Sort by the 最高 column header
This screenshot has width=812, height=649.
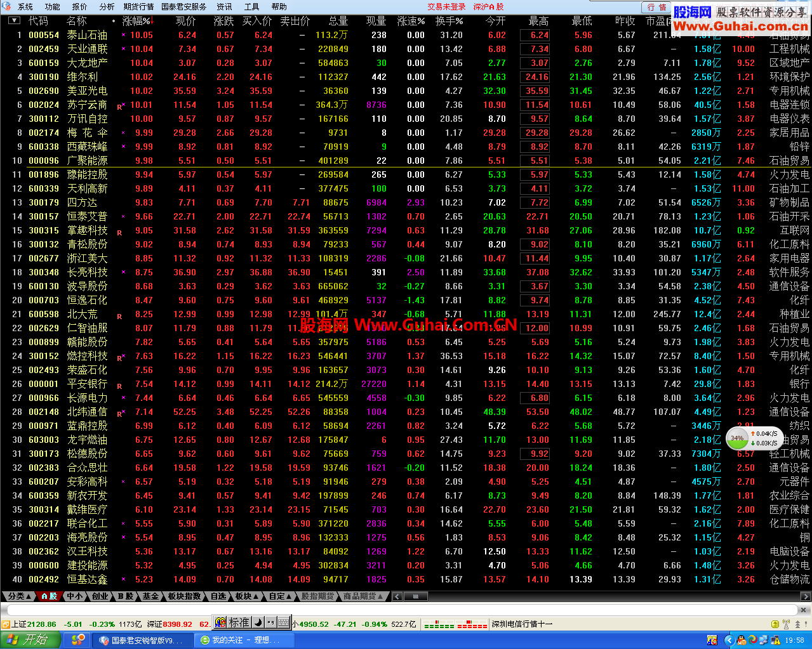coord(538,21)
